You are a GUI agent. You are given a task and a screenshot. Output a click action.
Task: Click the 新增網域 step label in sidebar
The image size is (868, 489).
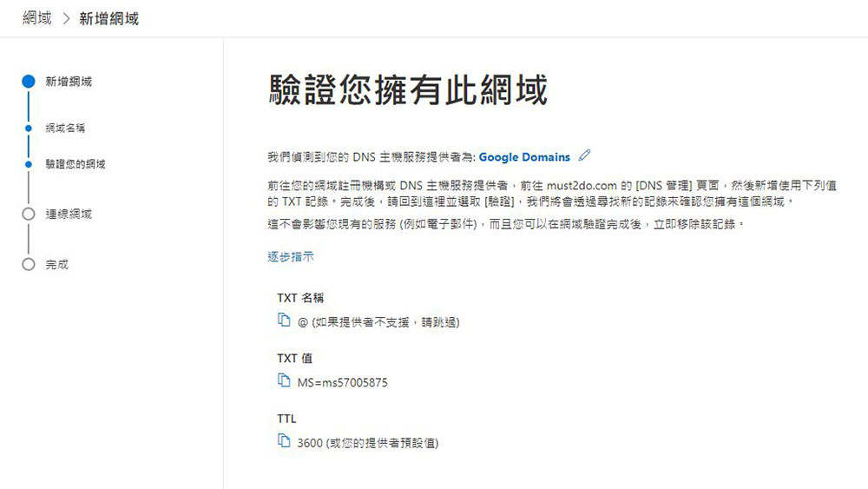pos(69,82)
